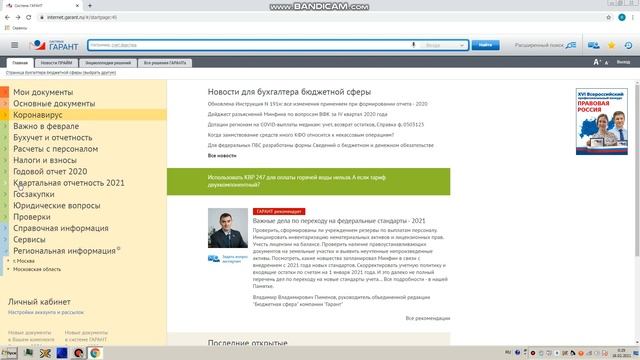
Task: Open the hamburger main menu
Action: 15,45
